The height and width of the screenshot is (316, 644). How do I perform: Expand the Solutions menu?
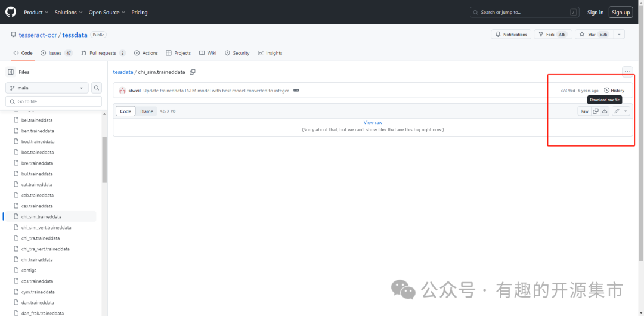(69, 13)
